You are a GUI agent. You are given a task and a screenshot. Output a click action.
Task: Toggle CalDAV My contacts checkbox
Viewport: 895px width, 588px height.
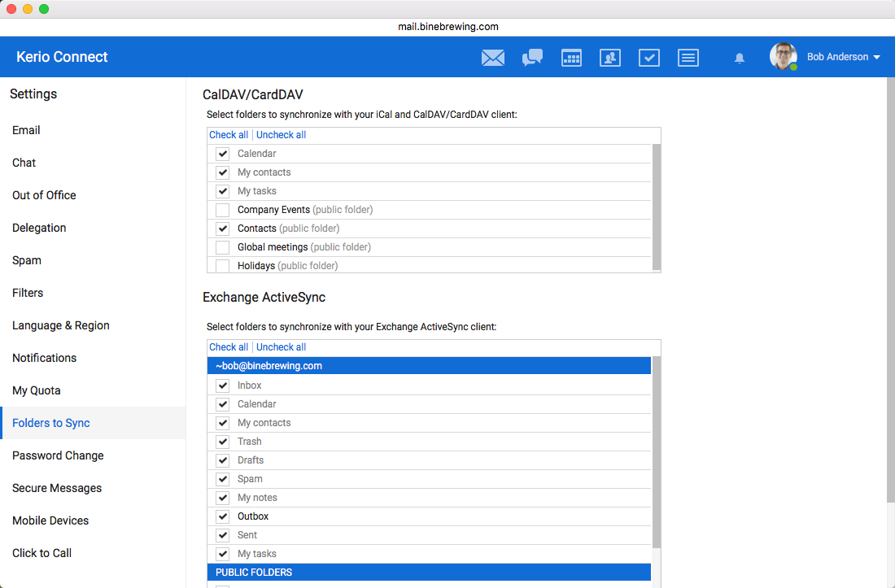pyautogui.click(x=223, y=172)
